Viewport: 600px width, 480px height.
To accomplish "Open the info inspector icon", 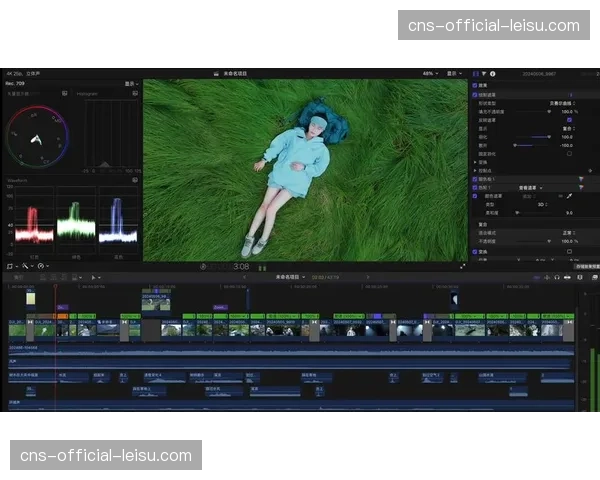I will (x=492, y=74).
